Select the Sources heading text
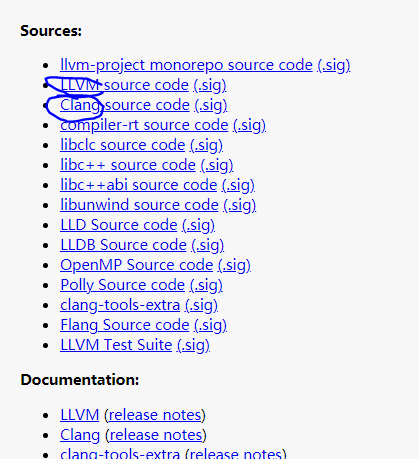The width and height of the screenshot is (419, 461). pyautogui.click(x=51, y=31)
